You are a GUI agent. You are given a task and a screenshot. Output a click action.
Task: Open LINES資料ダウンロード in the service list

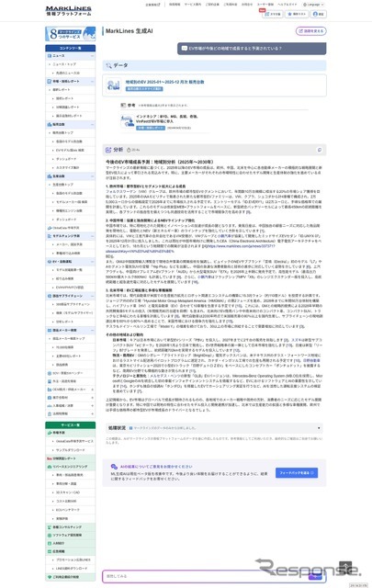point(72,569)
